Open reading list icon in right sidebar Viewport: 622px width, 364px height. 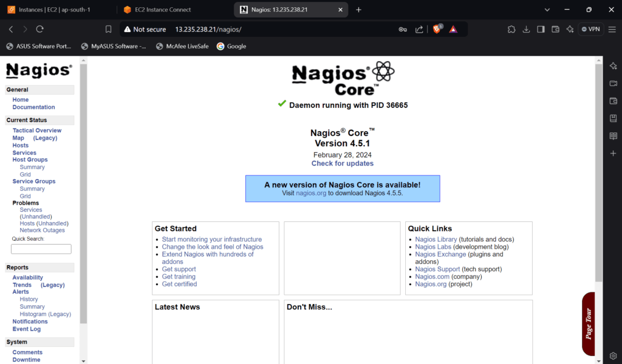[x=613, y=136]
